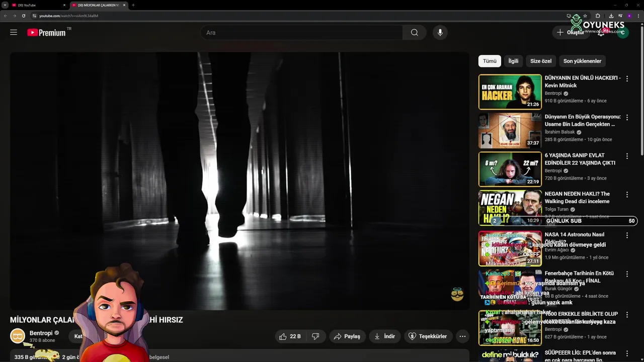Click the Ara search input field
Image resolution: width=644 pixels, height=362 pixels.
(302, 33)
